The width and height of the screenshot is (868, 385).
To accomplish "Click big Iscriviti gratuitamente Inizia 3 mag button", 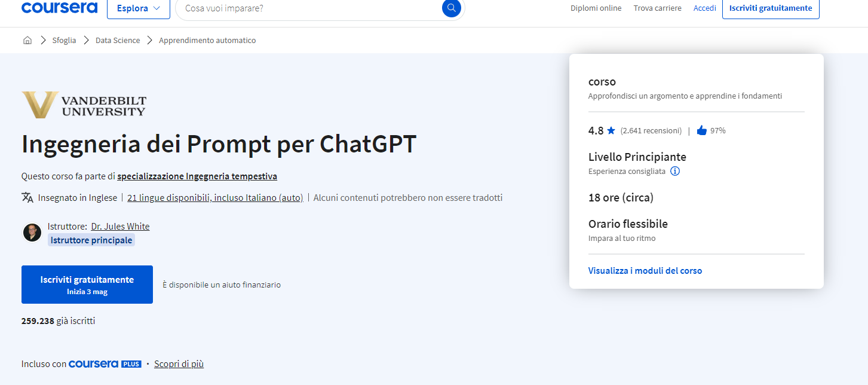I will pos(87,285).
